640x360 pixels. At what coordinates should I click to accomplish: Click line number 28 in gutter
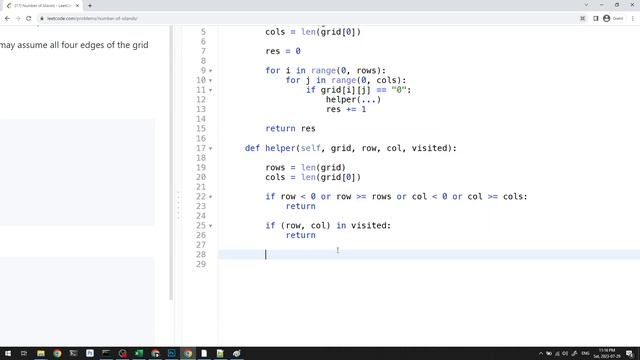pyautogui.click(x=201, y=255)
